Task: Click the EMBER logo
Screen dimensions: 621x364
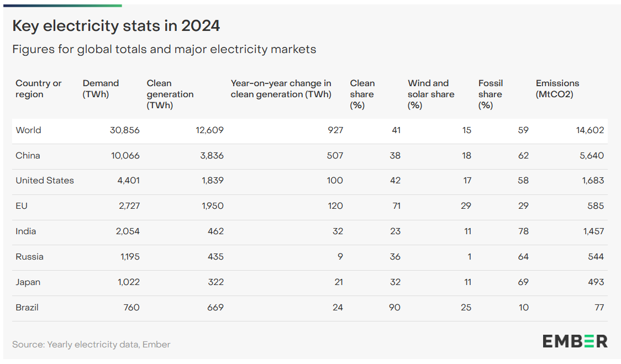Action: coord(575,341)
